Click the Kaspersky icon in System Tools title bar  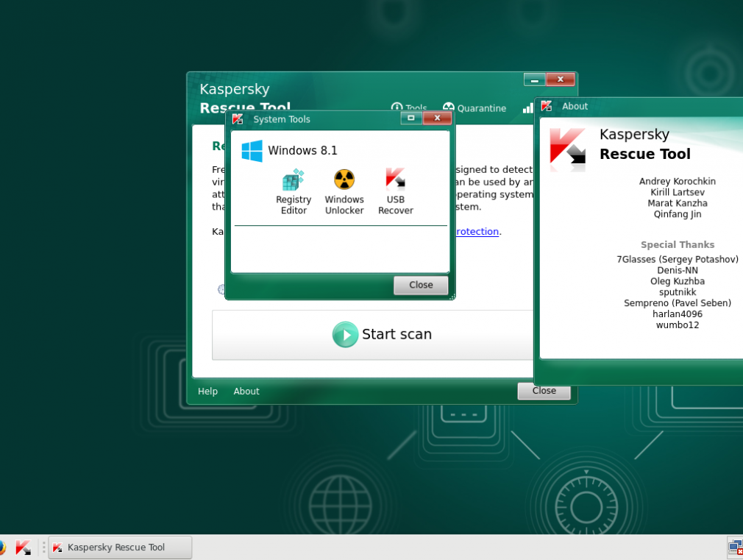(x=238, y=119)
